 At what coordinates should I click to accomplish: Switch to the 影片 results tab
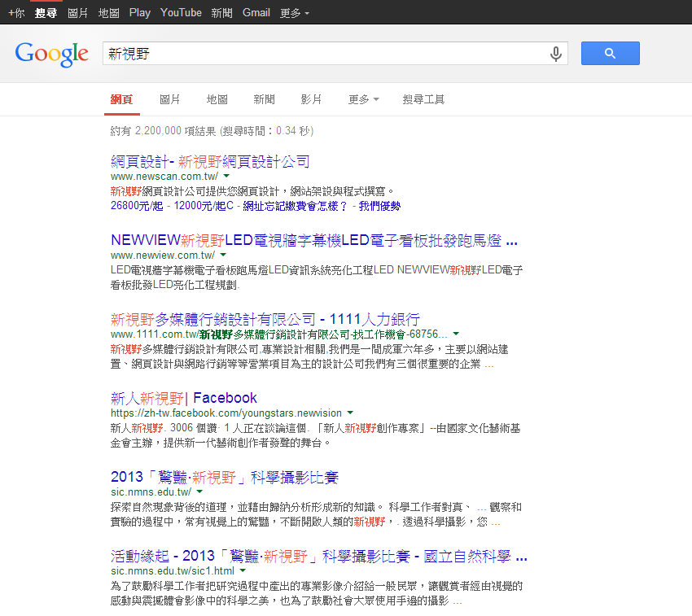tap(311, 100)
